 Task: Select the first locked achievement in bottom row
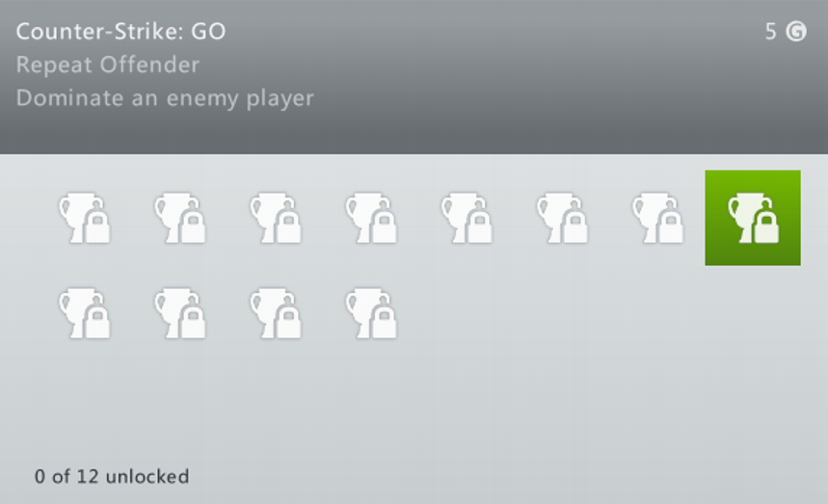pos(84,313)
